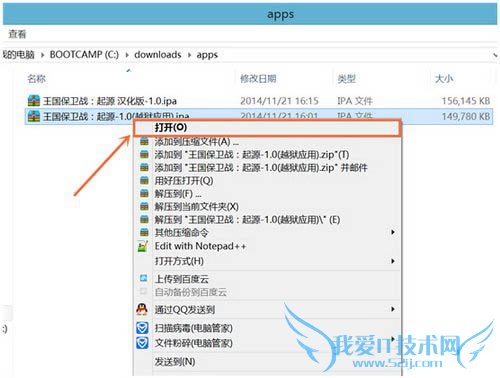The height and width of the screenshot is (378, 500).
Task: Click 用好压打开(Q) menu entry
Action: (x=267, y=181)
